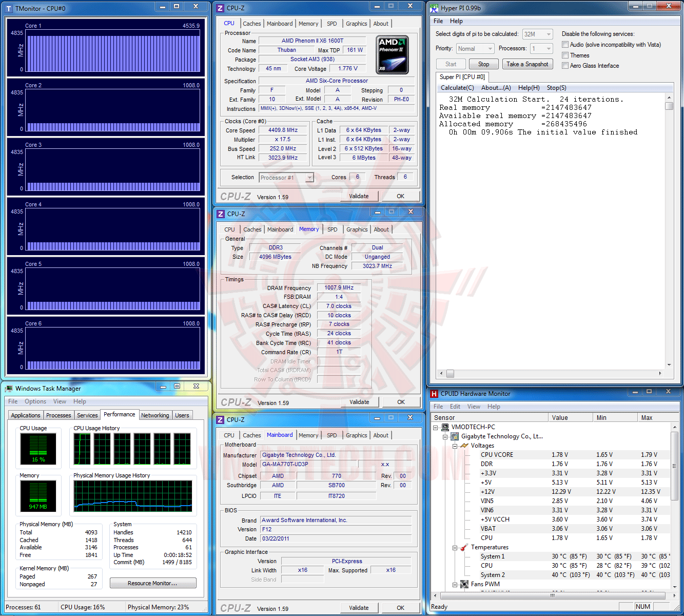Open the Calculate(C) menu in Super PI
The image size is (684, 616).
coord(457,88)
